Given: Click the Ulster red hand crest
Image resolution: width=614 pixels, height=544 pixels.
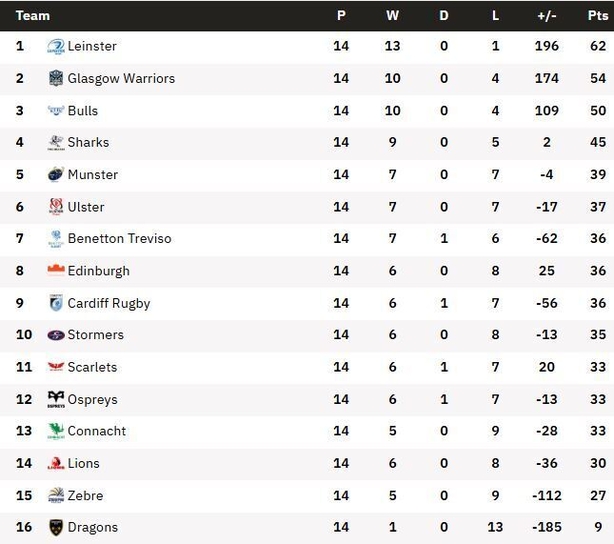Looking at the screenshot, I should click(56, 206).
